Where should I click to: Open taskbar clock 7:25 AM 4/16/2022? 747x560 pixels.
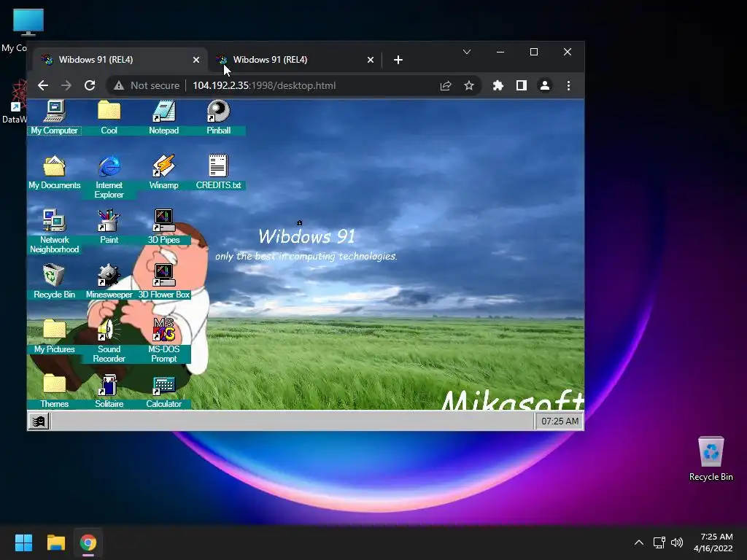713,542
